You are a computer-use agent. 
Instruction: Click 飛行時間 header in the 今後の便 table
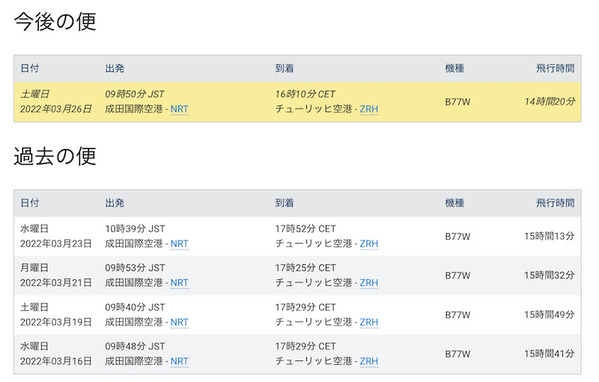pos(555,68)
